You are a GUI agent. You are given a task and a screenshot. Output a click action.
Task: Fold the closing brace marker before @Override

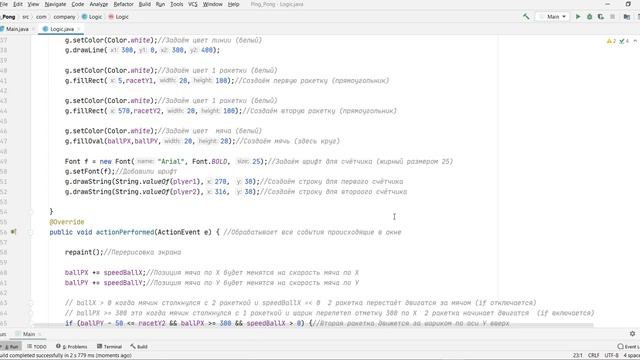point(30,211)
